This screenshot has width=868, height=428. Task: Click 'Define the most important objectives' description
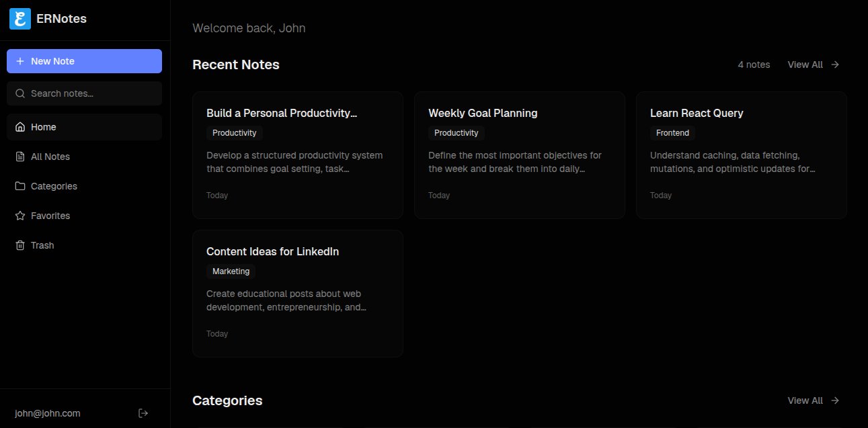[x=515, y=162]
